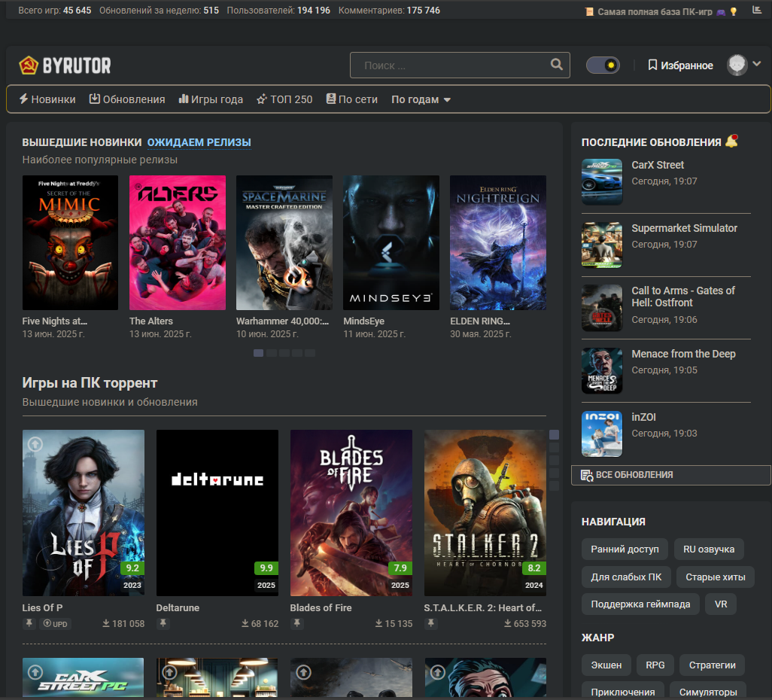Pin Lies Of P with pushpin icon

coord(29,623)
